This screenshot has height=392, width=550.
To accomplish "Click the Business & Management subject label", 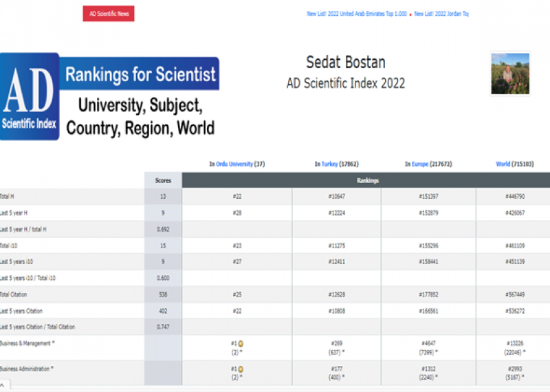I will click(x=26, y=343).
